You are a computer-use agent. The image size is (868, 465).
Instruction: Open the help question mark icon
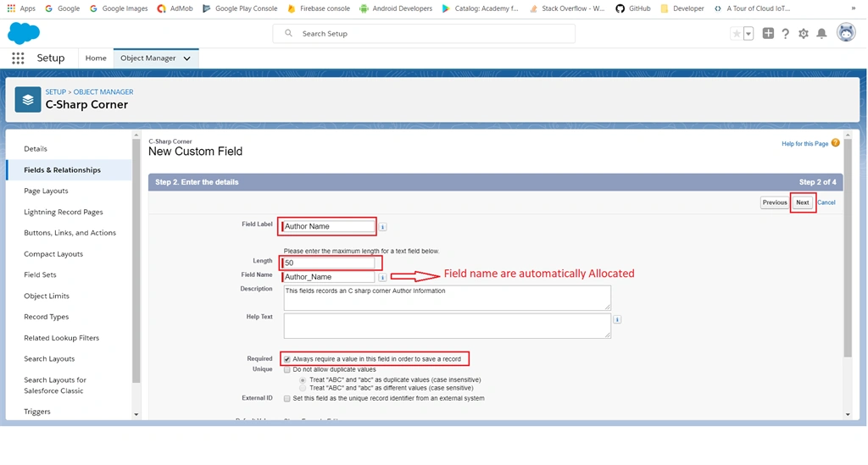785,34
